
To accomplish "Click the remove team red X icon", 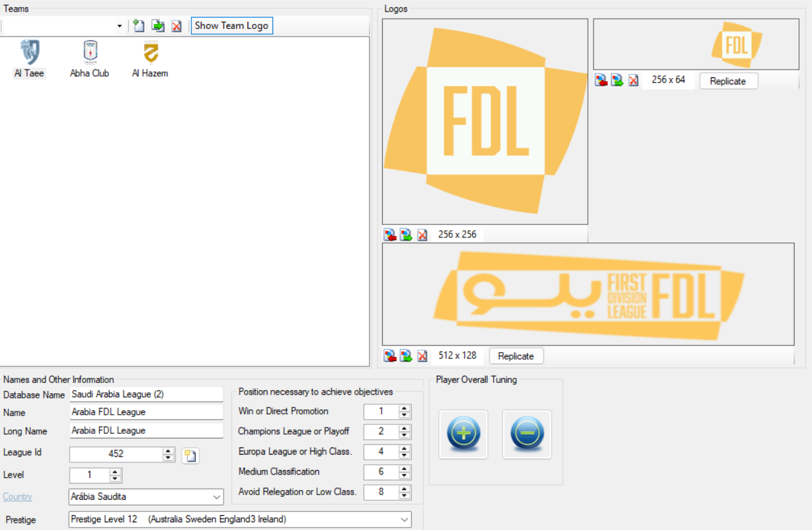I will pos(176,26).
